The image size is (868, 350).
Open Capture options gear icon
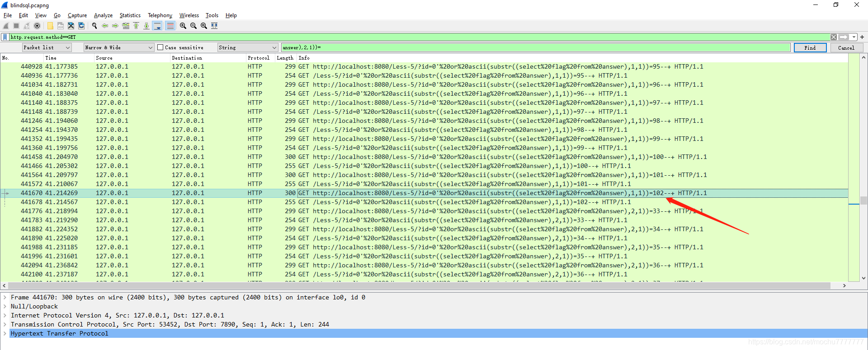click(x=37, y=26)
